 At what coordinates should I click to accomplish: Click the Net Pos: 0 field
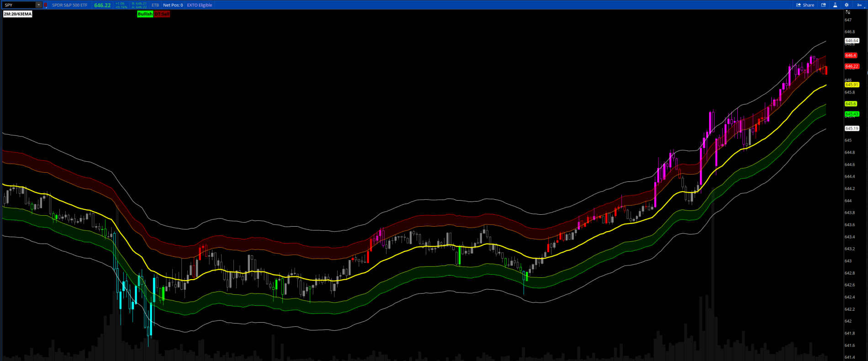(173, 5)
